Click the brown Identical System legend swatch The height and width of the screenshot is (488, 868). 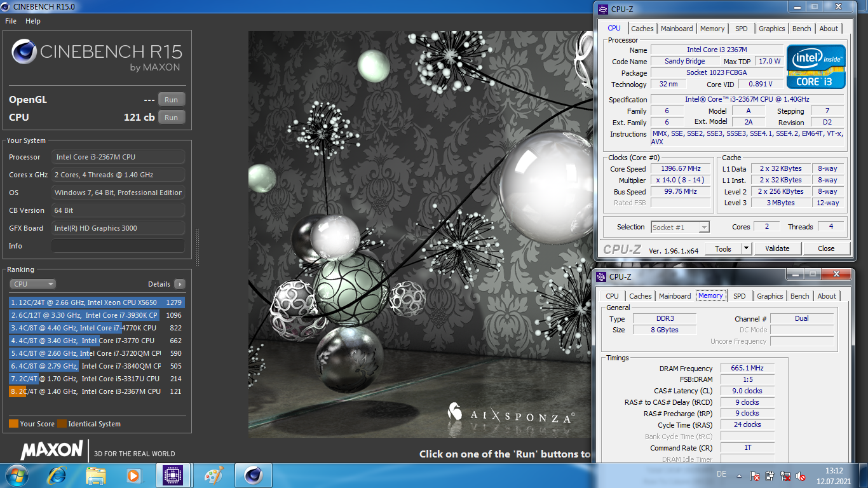(62, 424)
